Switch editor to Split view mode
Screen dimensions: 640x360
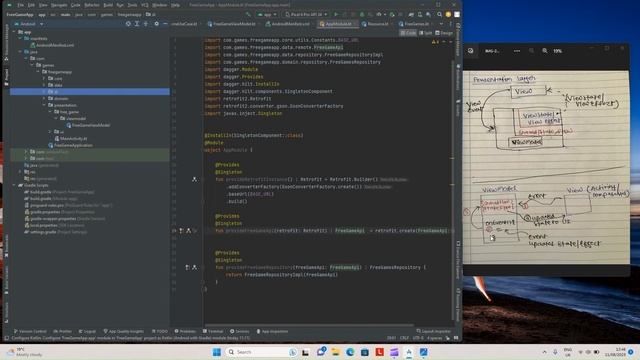coord(425,33)
